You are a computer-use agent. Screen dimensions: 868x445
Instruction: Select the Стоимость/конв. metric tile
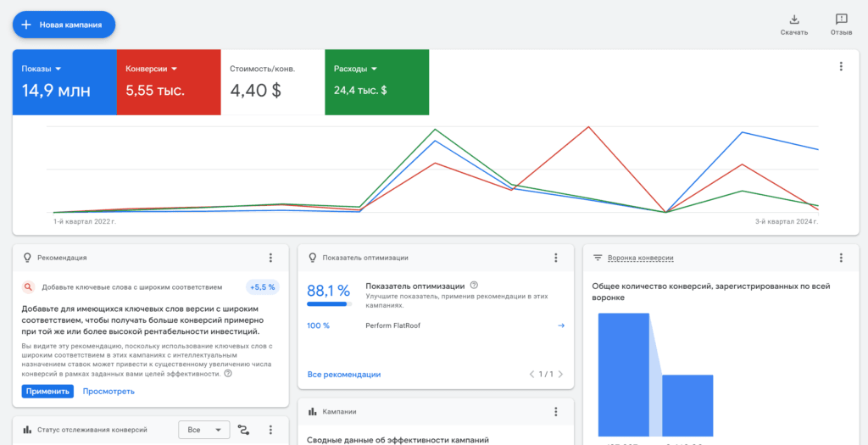click(x=273, y=82)
